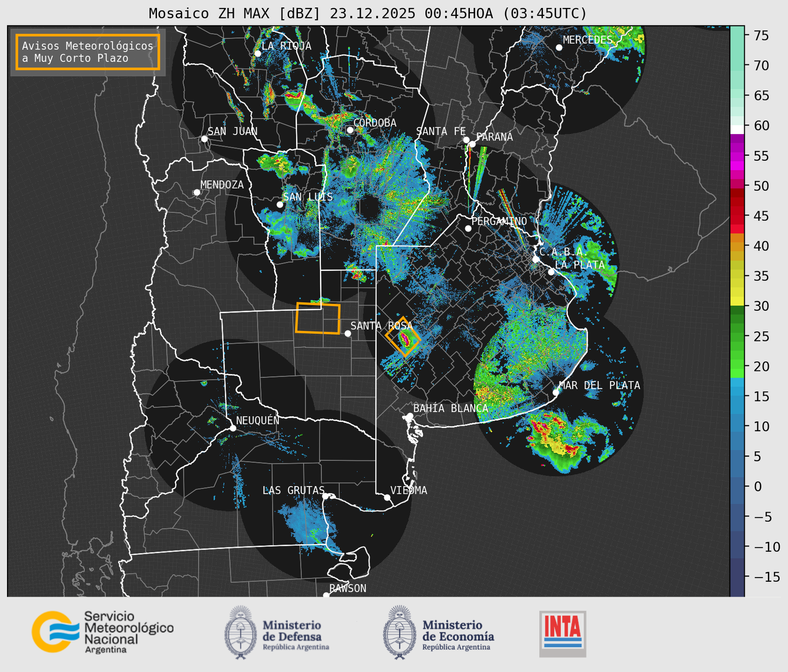
Task: Click the MERCEDES city marker dot
Action: [x=559, y=48]
